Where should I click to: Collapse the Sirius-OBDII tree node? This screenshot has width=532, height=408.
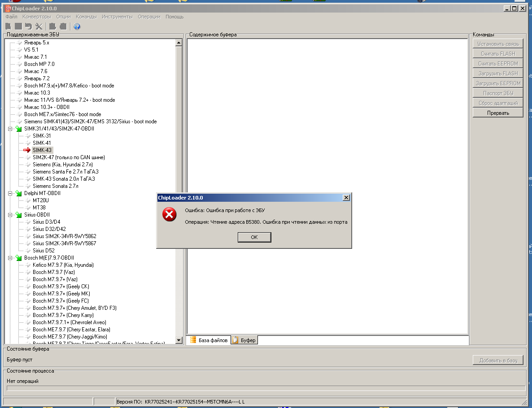click(10, 215)
